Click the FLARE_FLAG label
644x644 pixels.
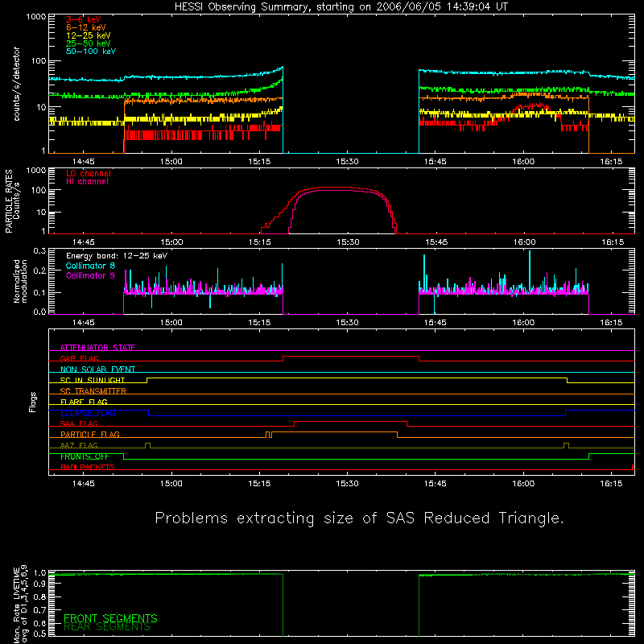[84, 402]
